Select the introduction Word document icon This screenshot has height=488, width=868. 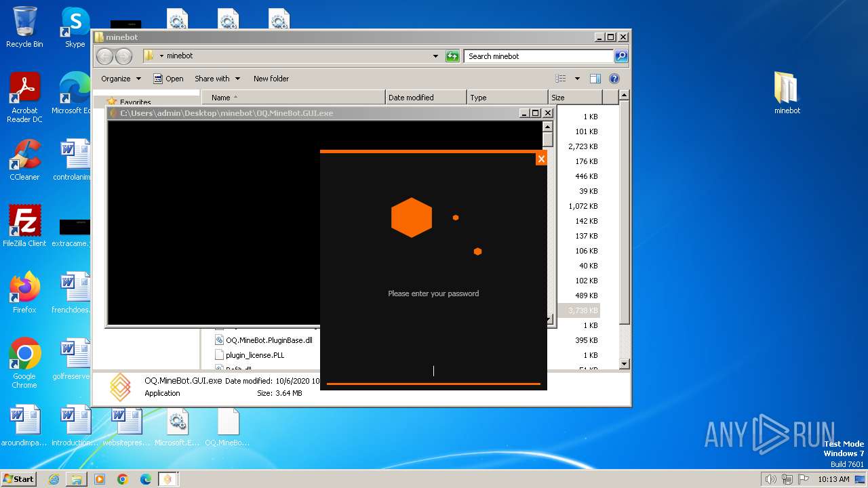[75, 426]
